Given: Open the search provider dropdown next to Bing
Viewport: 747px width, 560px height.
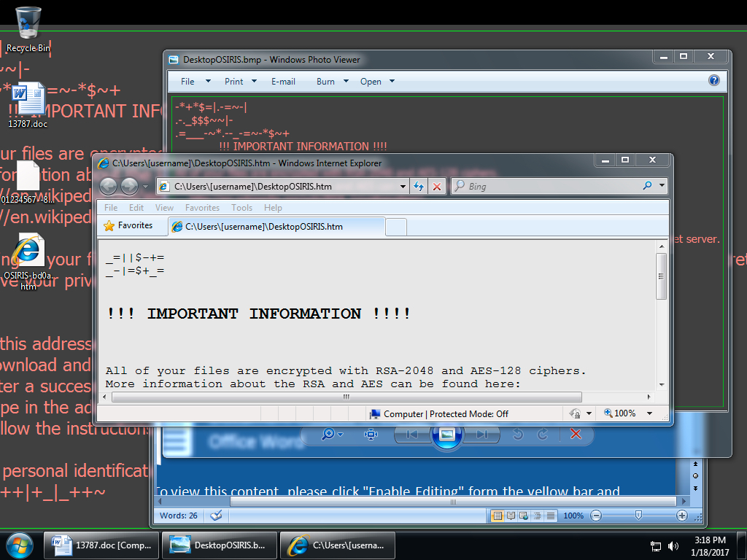Looking at the screenshot, I should (x=662, y=186).
